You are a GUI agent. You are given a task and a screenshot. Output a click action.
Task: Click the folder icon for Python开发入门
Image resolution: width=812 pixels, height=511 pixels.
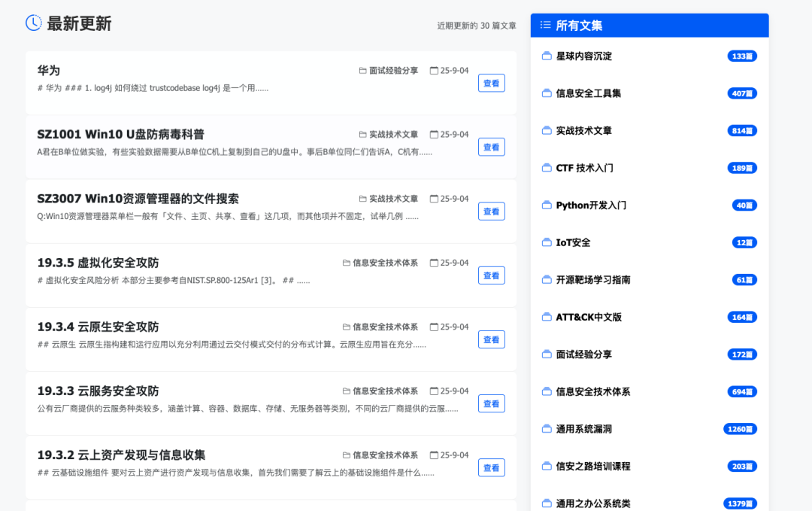tap(547, 205)
